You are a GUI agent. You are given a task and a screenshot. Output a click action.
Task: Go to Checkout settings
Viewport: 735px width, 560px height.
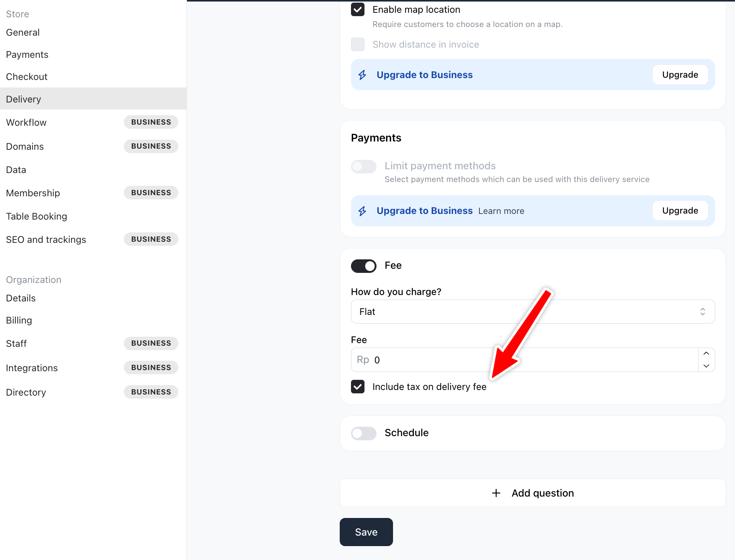pyautogui.click(x=27, y=77)
